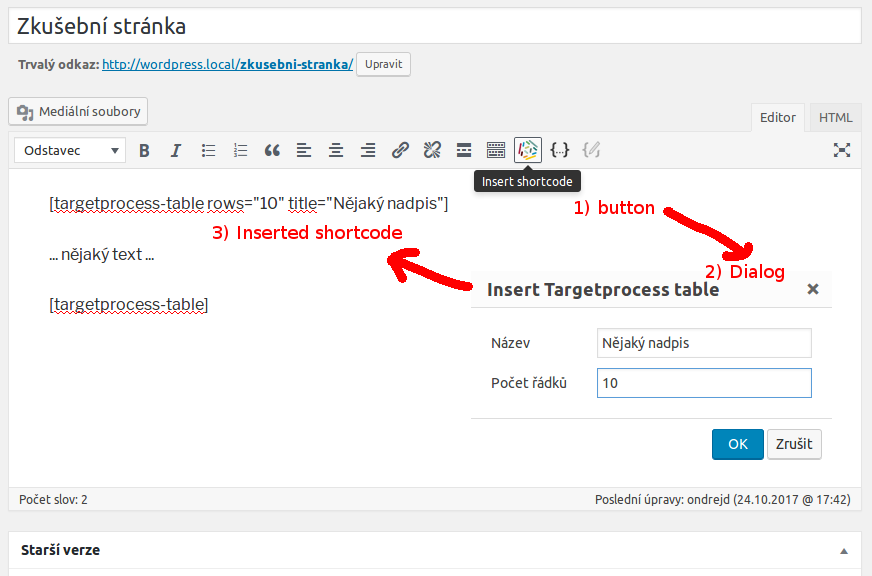
Task: Click the bare [targetprocess-table] shortcode
Action: click(128, 305)
